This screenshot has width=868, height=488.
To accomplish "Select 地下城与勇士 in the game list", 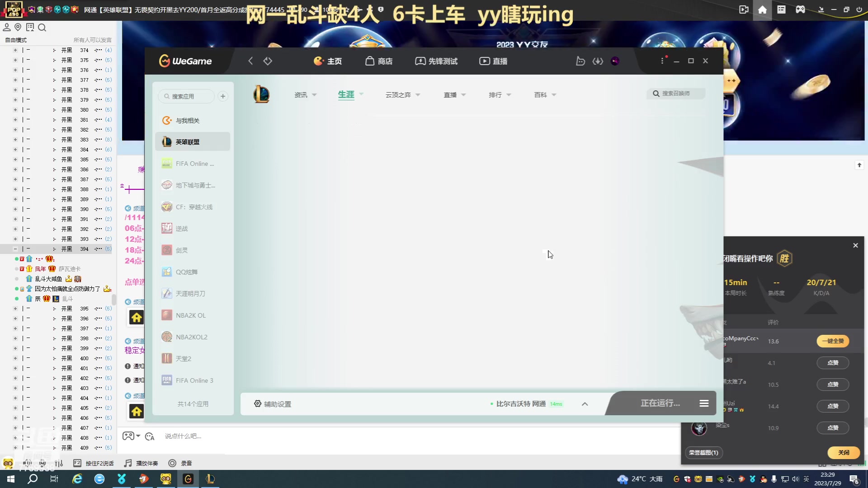I will pos(193,185).
